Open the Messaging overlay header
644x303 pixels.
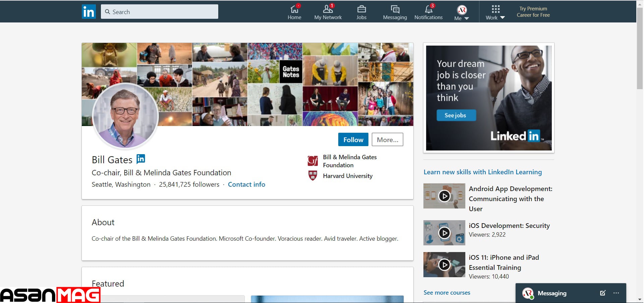(x=571, y=293)
